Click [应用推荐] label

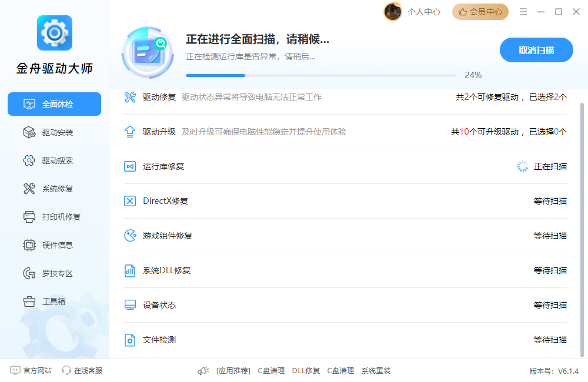click(233, 371)
